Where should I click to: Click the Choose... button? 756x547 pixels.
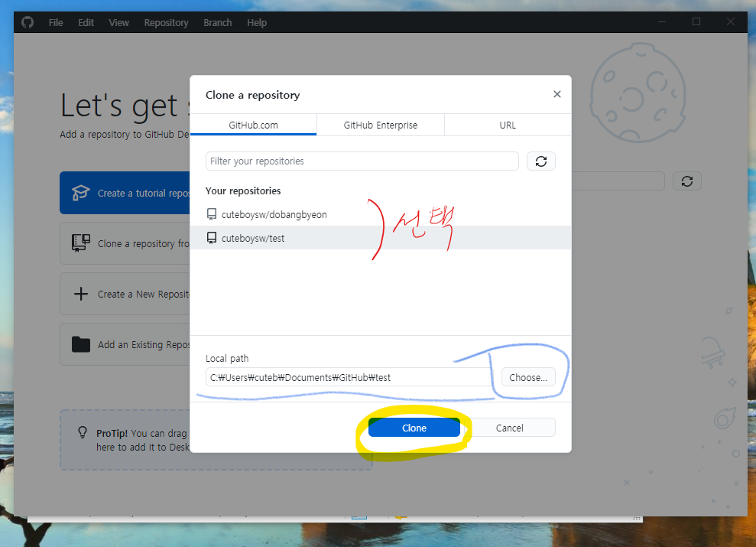(x=528, y=377)
